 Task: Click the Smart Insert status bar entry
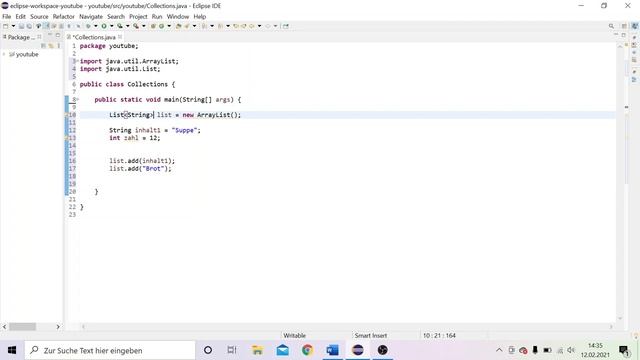pyautogui.click(x=371, y=336)
